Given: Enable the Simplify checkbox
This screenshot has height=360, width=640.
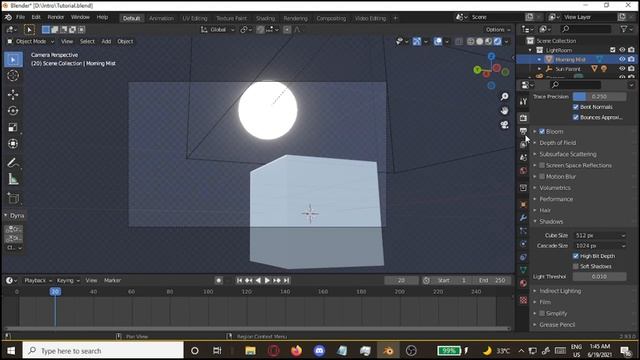Looking at the screenshot, I should tap(542, 313).
